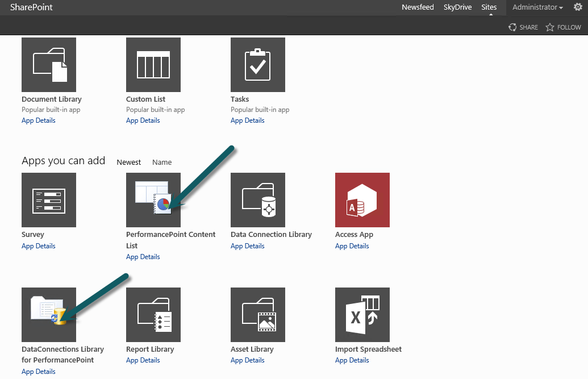Click the "Custom List" title text
Viewport: 588px width, 379px height.
click(x=145, y=99)
